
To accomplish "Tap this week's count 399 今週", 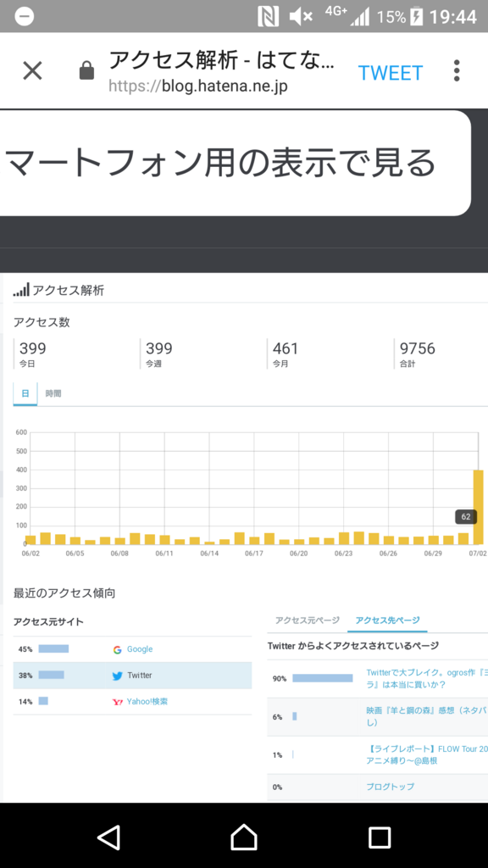I will pyautogui.click(x=158, y=354).
